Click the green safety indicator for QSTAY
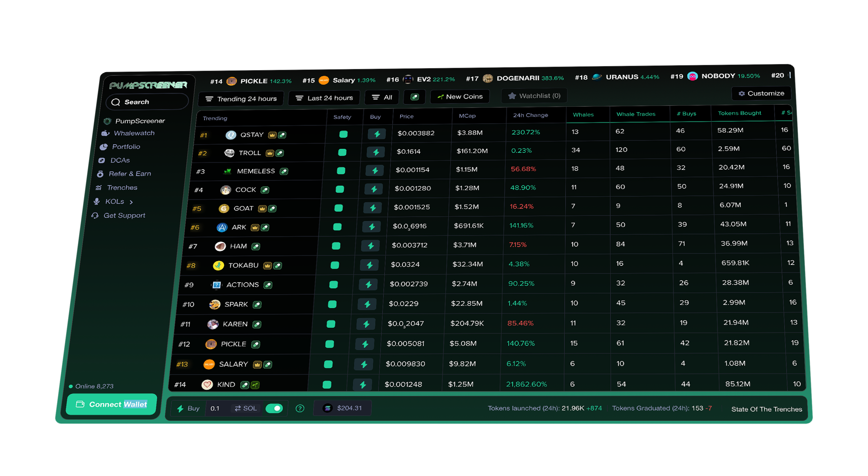The image size is (868, 476). click(343, 134)
